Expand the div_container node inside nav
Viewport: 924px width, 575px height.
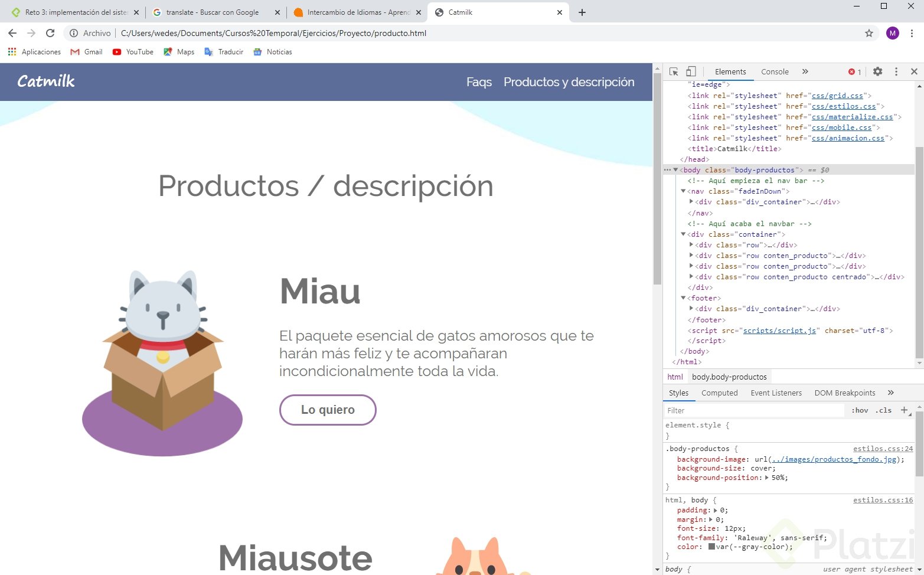(x=691, y=202)
